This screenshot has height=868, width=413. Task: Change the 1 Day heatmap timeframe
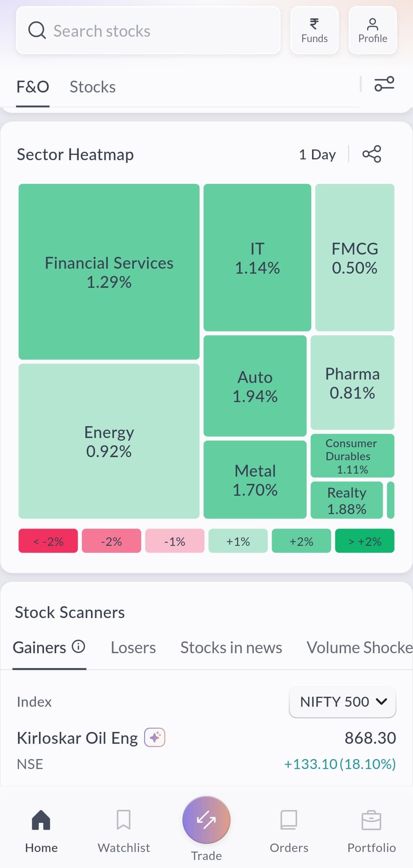[317, 154]
